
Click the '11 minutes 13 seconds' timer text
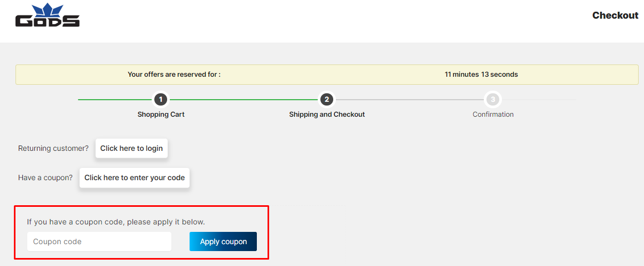pos(481,75)
